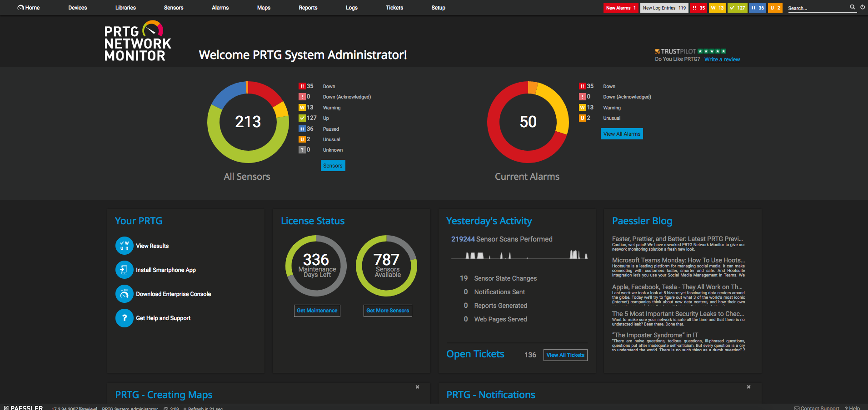This screenshot has width=868, height=410.
Task: Open the green Up 127 sensors badge
Action: point(737,8)
